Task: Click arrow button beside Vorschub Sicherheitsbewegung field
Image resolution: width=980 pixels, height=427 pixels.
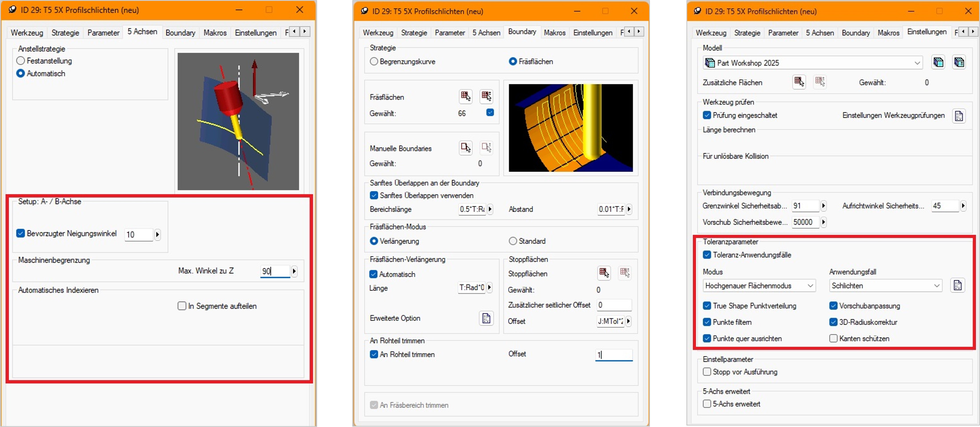Action: [823, 222]
